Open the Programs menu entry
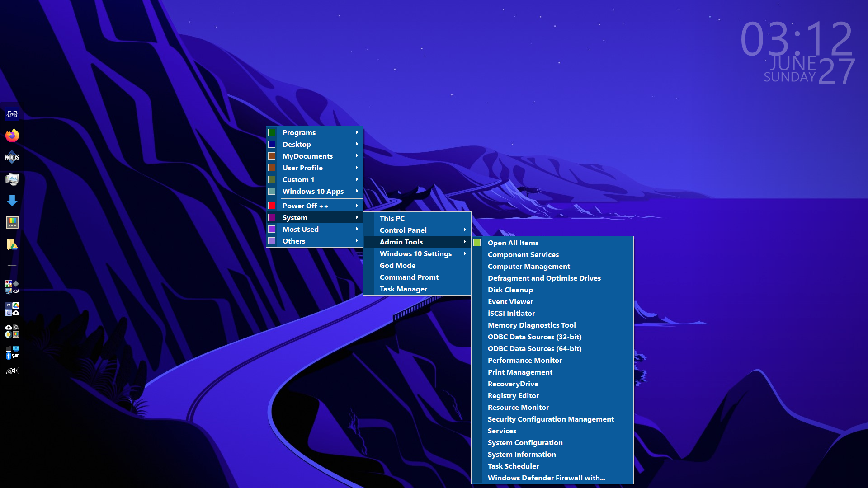 pyautogui.click(x=315, y=132)
